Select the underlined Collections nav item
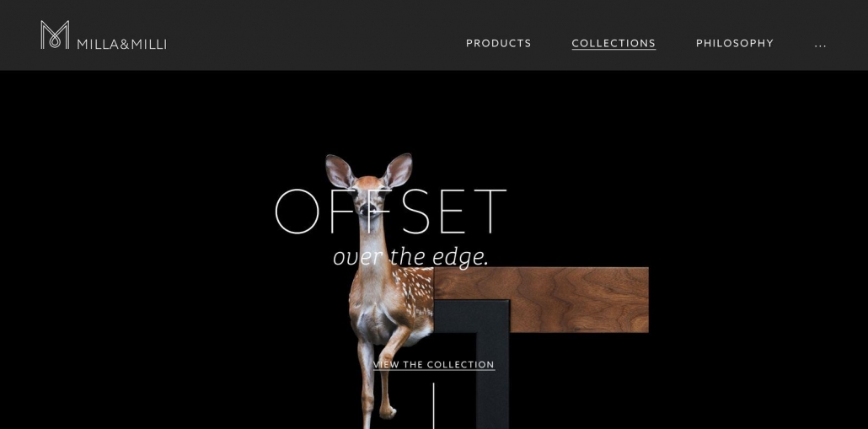Viewport: 868px width, 429px height. pyautogui.click(x=613, y=43)
